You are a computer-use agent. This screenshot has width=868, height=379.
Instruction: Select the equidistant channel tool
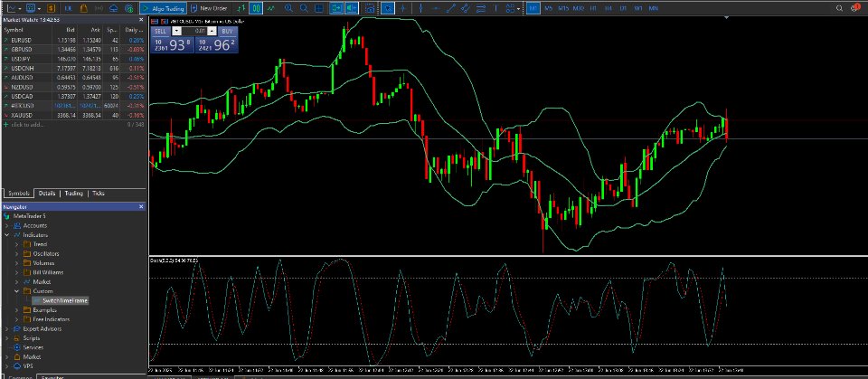466,8
